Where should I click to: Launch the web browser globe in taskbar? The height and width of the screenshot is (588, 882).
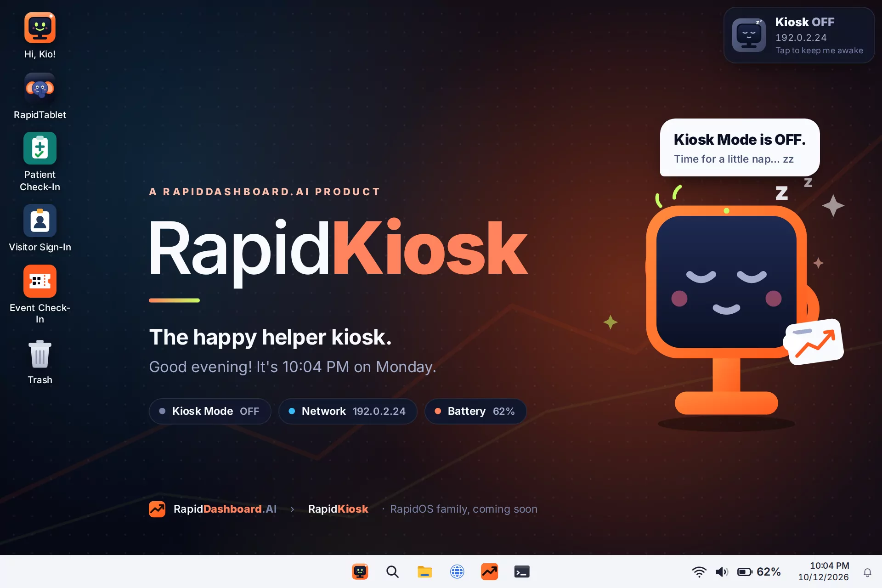(457, 572)
